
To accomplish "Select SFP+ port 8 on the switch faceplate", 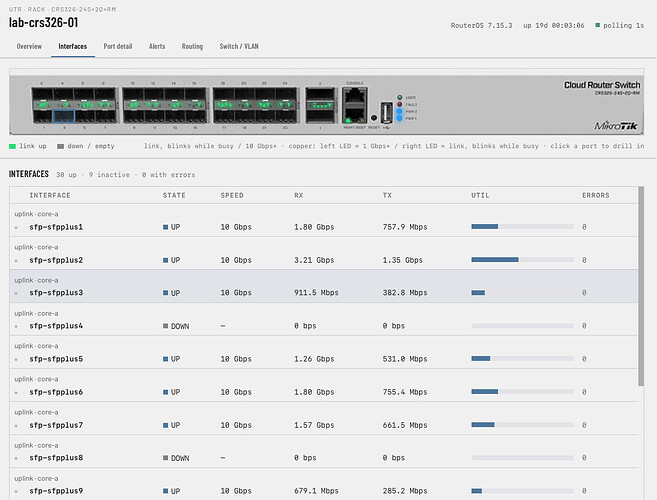I will (x=105, y=93).
